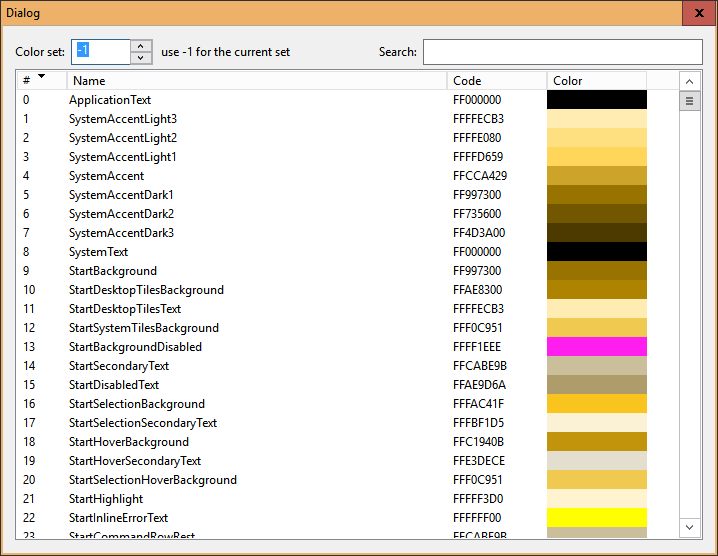Click the StartSelectionSecondaryText name

point(143,423)
